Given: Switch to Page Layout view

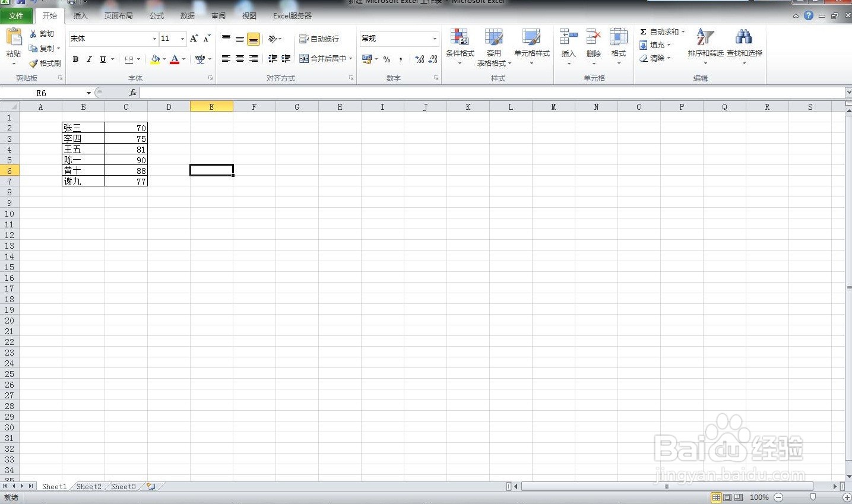Looking at the screenshot, I should pos(727,497).
